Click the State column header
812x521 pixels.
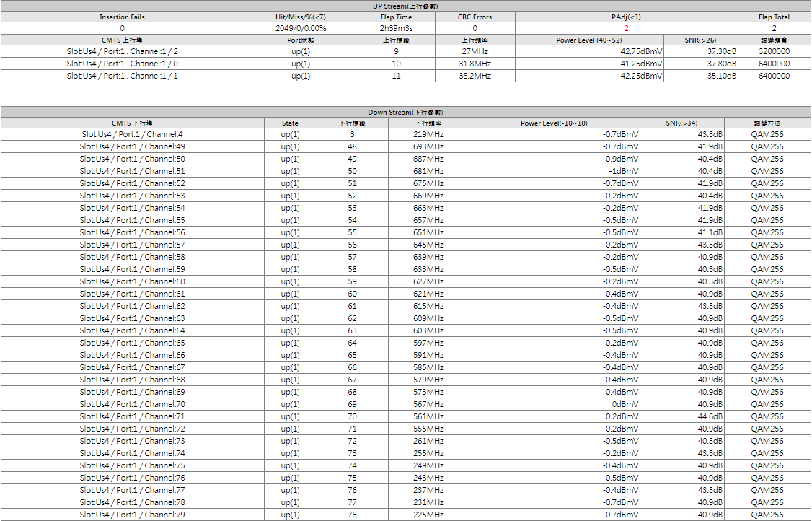[290, 123]
